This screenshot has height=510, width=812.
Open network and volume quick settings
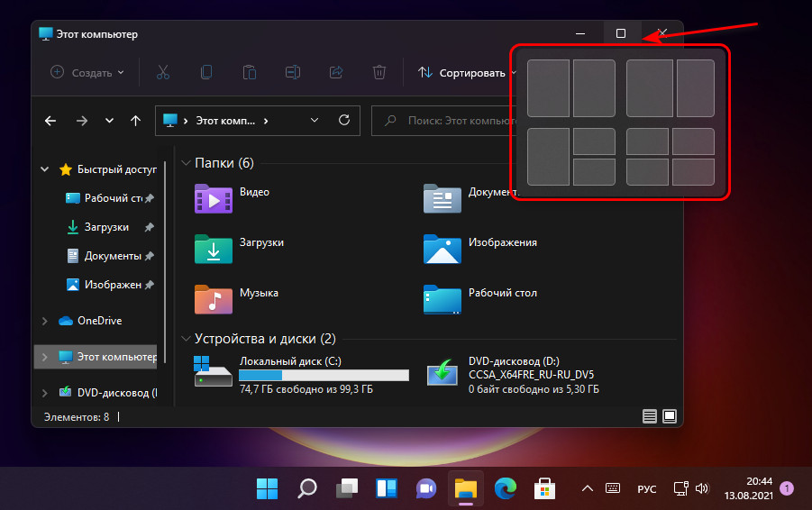point(691,488)
